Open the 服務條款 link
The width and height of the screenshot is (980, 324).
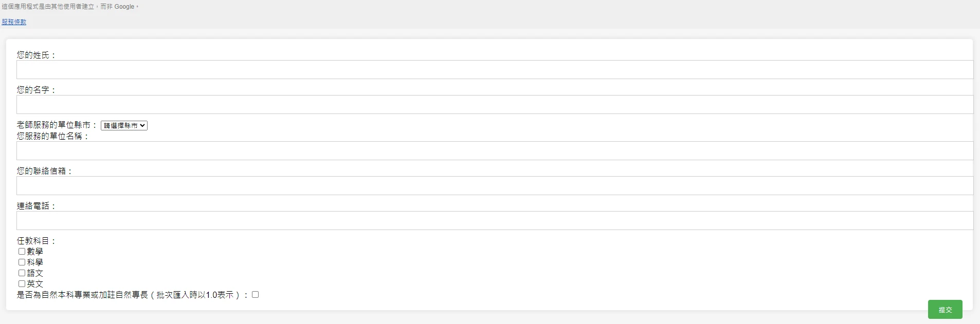(14, 22)
